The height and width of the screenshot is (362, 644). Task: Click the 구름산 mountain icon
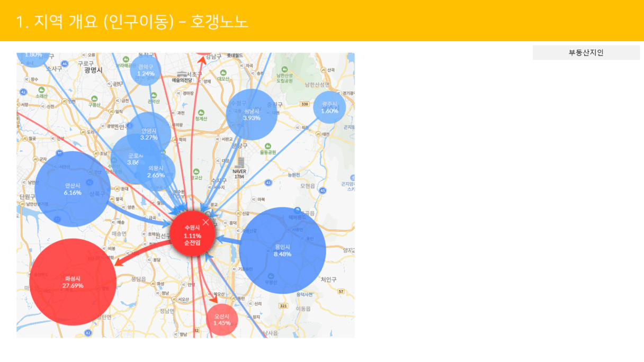(x=94, y=98)
